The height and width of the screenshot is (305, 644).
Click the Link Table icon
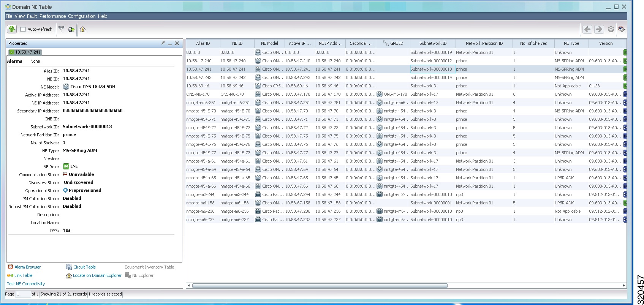click(x=10, y=275)
